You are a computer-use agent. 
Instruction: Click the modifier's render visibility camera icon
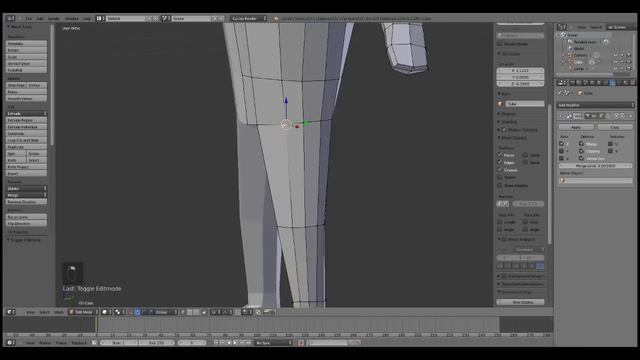tap(588, 116)
